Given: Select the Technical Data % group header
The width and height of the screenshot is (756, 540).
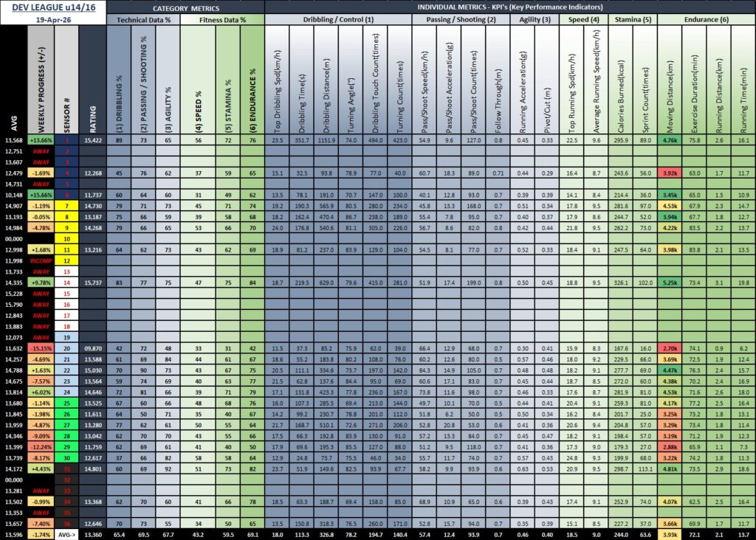Looking at the screenshot, I should point(144,20).
